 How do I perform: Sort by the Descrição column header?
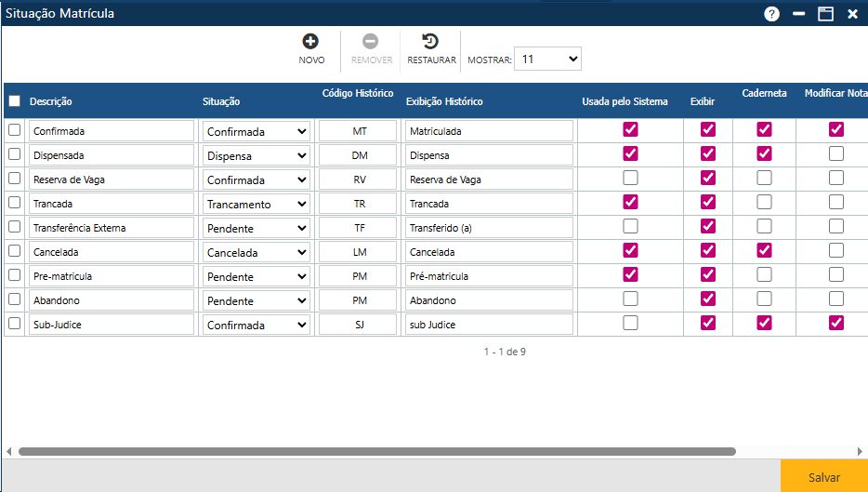click(51, 101)
